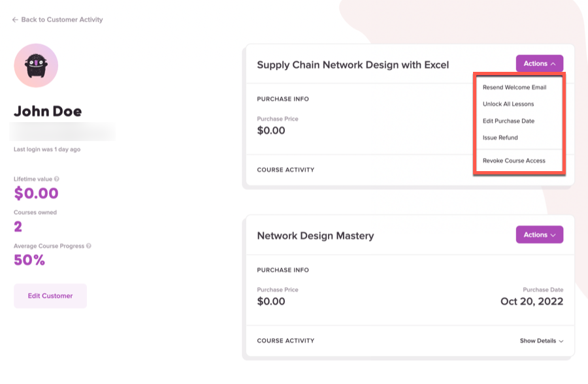The height and width of the screenshot is (384, 588).
Task: Click the Edit Customer button
Action: pyautogui.click(x=50, y=296)
